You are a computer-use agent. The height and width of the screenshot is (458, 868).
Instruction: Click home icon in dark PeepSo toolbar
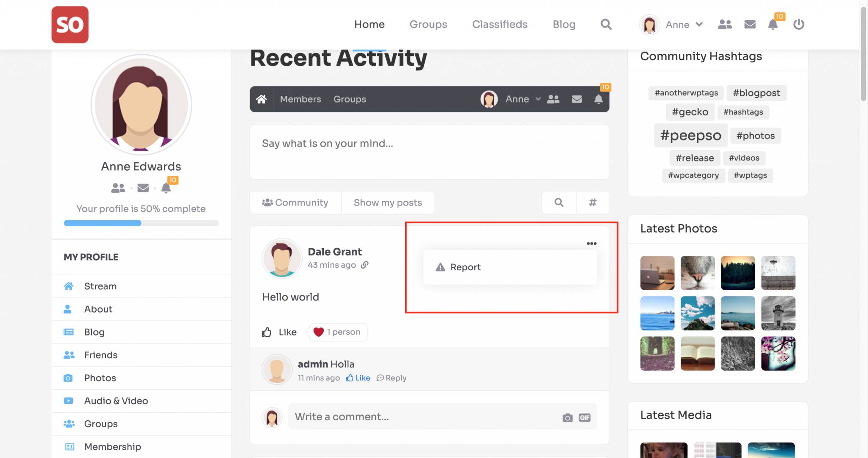coord(262,99)
